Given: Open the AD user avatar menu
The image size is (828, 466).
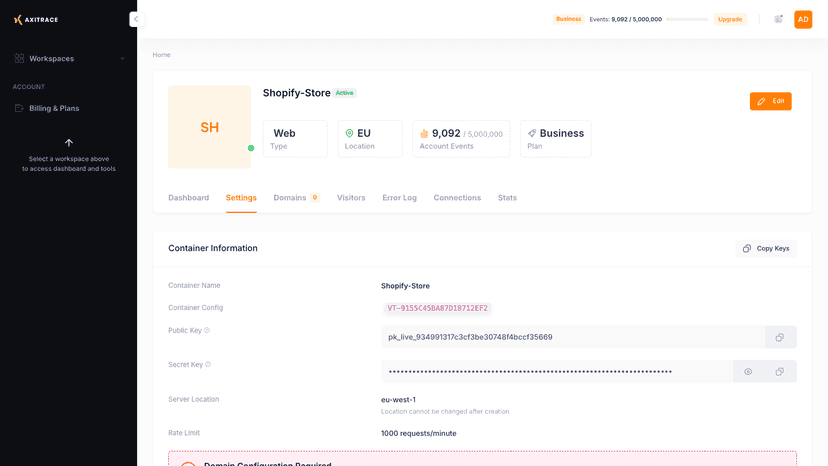Looking at the screenshot, I should pos(803,20).
